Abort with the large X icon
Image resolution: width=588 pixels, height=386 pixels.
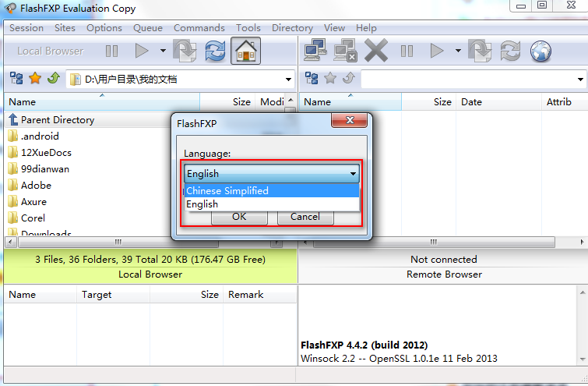tap(376, 51)
